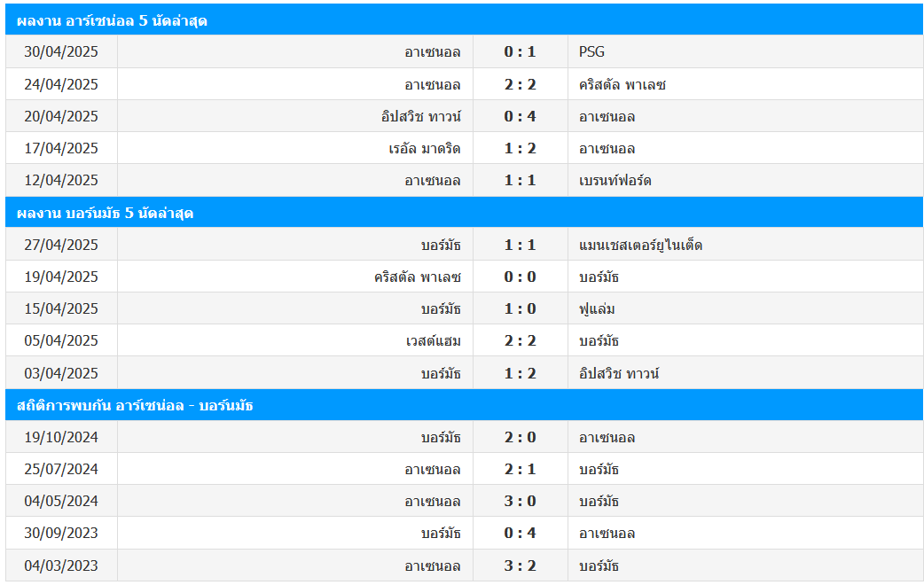Click อิปสวิช ทาวน์ in 20/04/2025 row
Screen dimensions: 924x585
420,116
